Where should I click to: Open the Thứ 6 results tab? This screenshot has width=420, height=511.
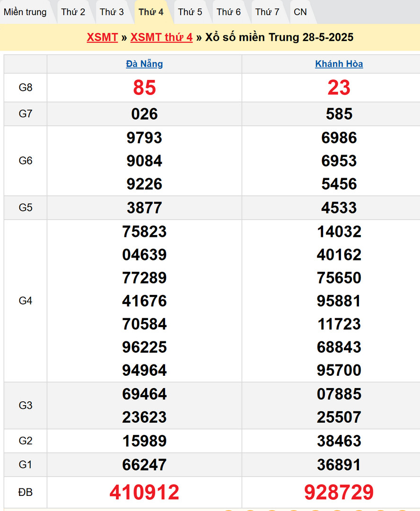pos(229,12)
